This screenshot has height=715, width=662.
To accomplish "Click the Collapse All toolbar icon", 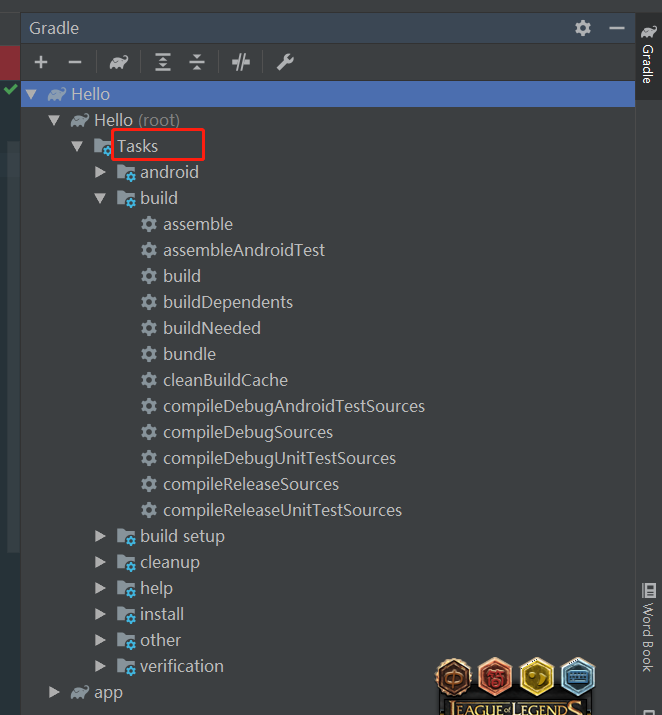I will pyautogui.click(x=197, y=62).
